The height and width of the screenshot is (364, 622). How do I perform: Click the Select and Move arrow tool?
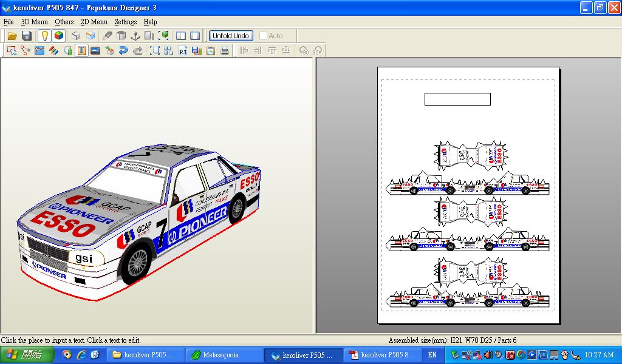pyautogui.click(x=12, y=51)
